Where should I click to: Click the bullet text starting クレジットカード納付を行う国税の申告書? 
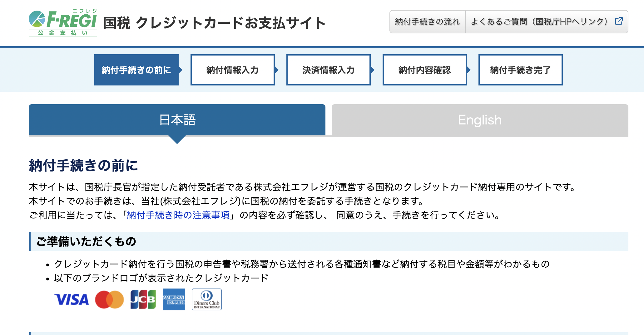click(302, 264)
